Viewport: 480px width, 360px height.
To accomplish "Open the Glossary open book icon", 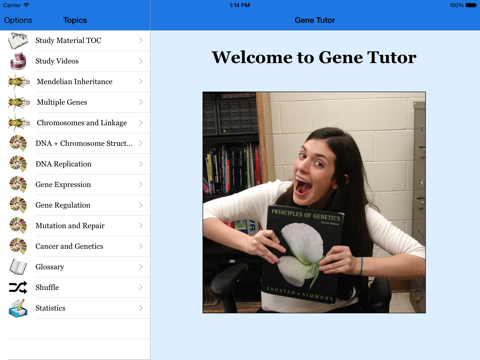I will (x=18, y=267).
